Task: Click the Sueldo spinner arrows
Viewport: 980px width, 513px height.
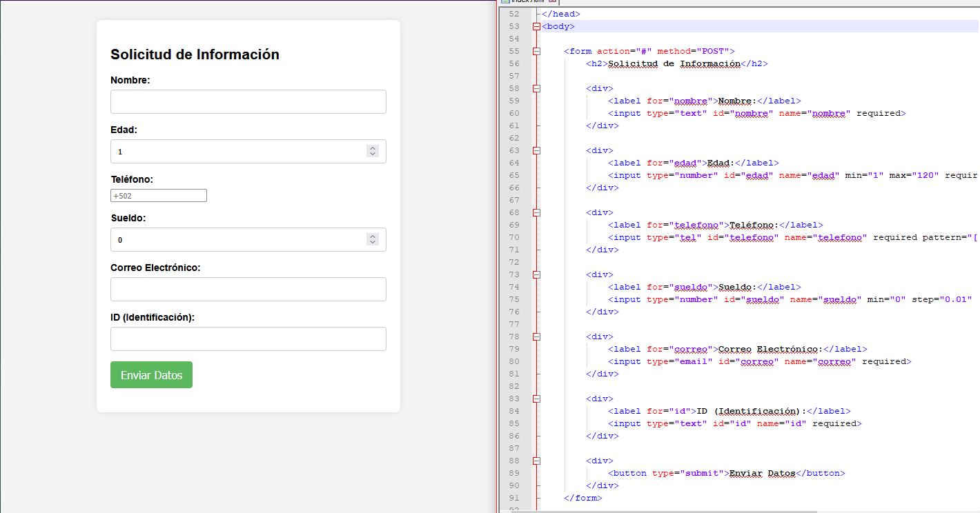Action: [373, 239]
